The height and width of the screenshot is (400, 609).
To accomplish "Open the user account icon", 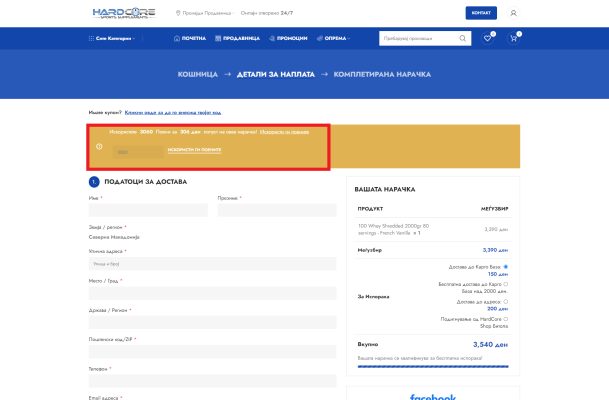I will [x=514, y=13].
